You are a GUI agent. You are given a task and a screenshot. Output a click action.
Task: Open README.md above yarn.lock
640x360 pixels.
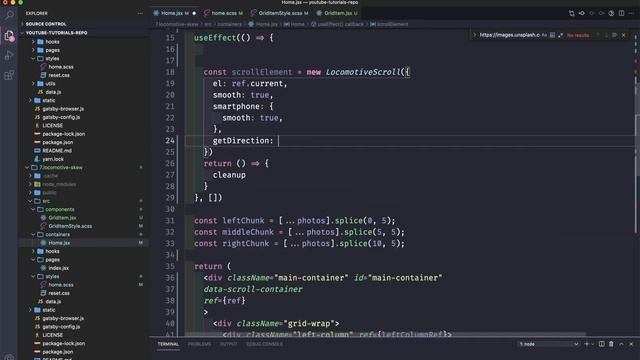tap(57, 151)
